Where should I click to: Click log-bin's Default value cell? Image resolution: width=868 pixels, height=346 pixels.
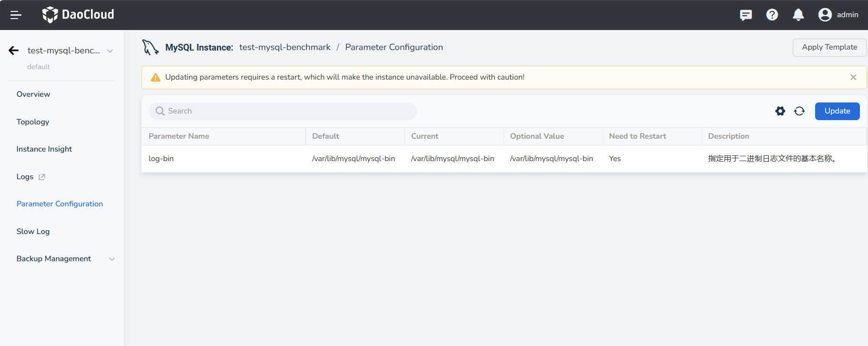pos(353,159)
